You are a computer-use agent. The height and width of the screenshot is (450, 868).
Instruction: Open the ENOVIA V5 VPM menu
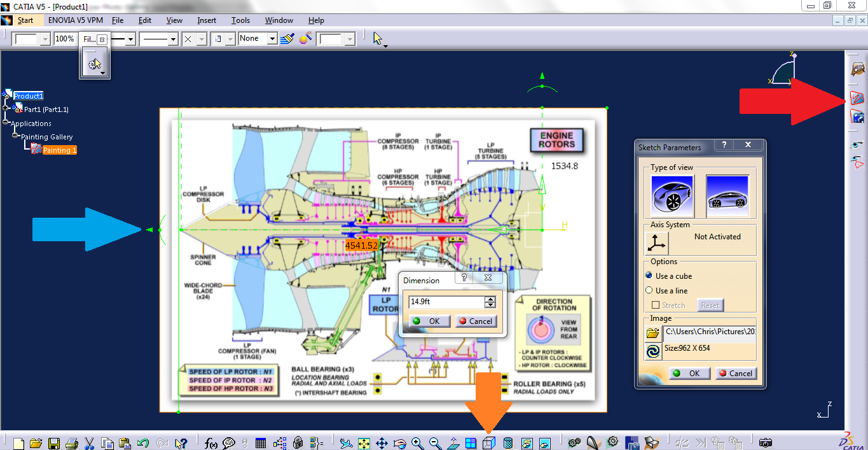pyautogui.click(x=76, y=20)
